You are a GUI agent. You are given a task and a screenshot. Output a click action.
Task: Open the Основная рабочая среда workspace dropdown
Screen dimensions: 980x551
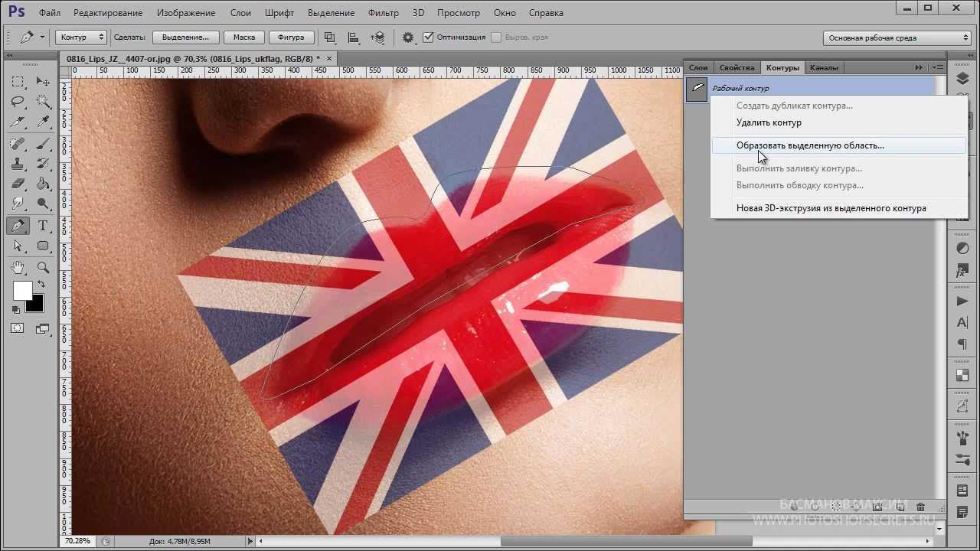[897, 37]
